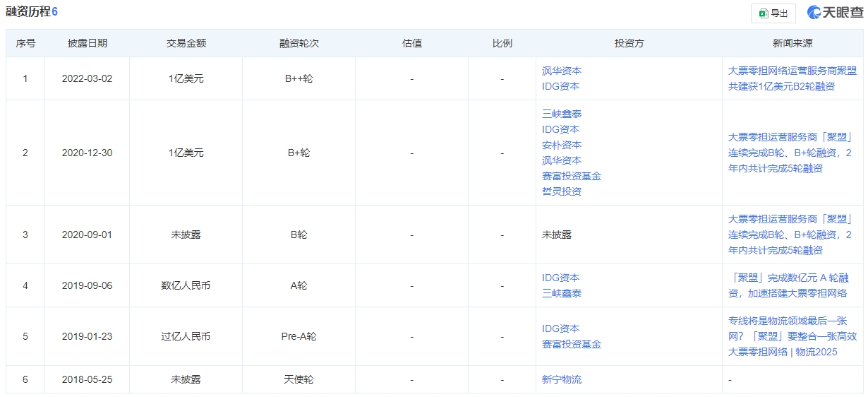Open news link in 2020-09-01 row
Viewport: 868px width, 397px height.
(x=790, y=235)
